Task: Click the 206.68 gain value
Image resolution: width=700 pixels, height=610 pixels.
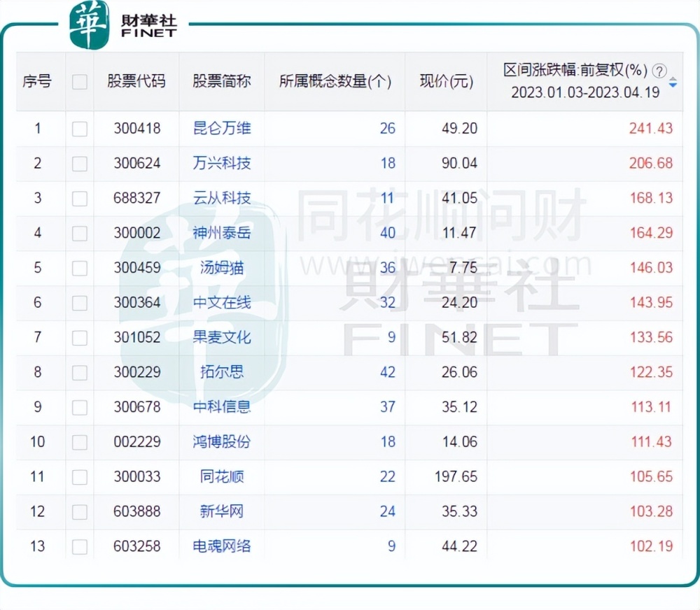Action: pyautogui.click(x=651, y=163)
